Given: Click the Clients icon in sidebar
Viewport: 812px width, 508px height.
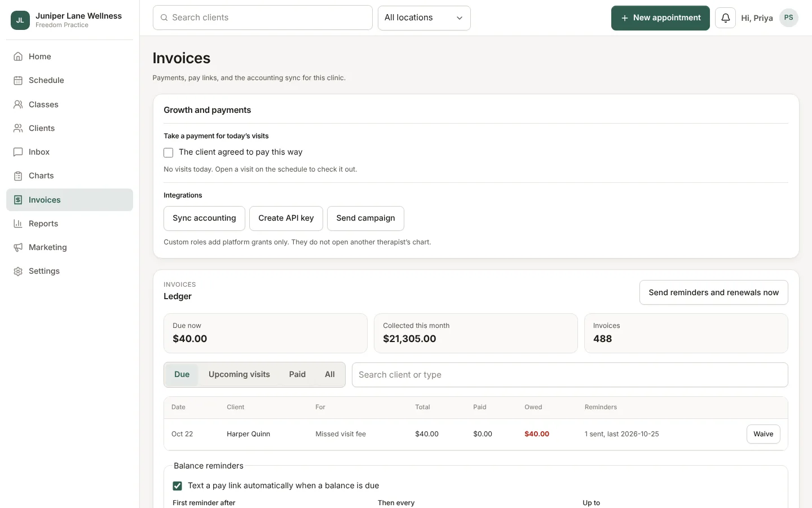Looking at the screenshot, I should (x=18, y=128).
